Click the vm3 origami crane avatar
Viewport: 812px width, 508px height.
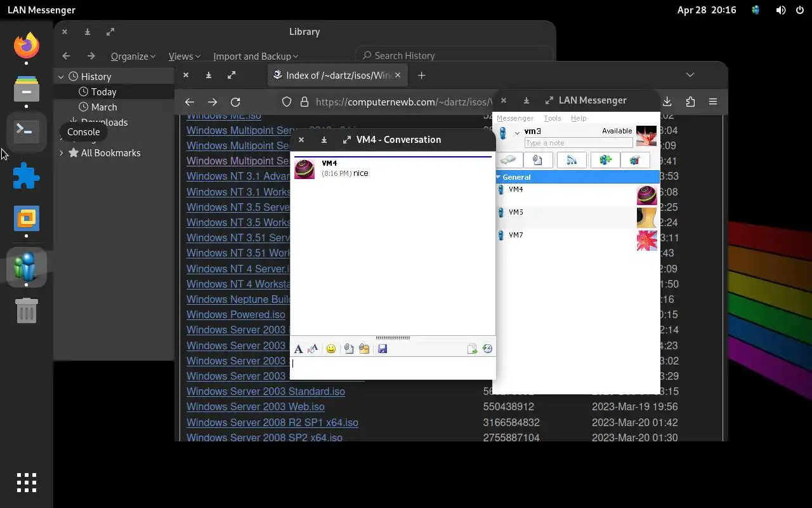point(646,137)
